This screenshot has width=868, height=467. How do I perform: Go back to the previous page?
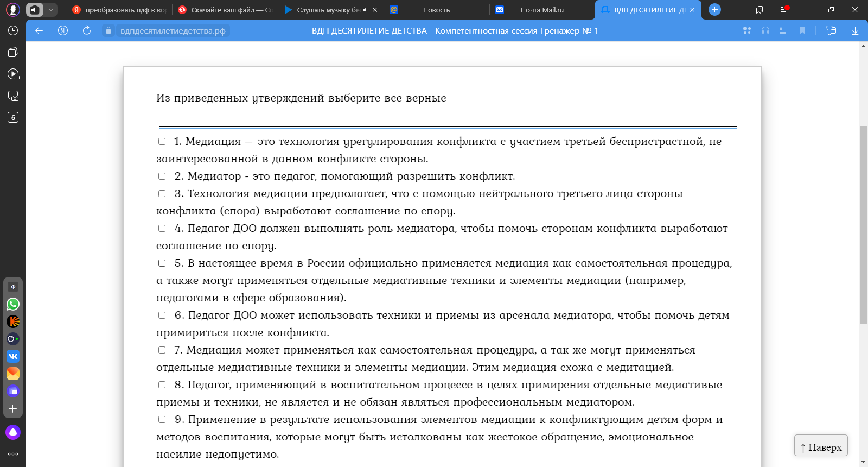click(x=39, y=30)
